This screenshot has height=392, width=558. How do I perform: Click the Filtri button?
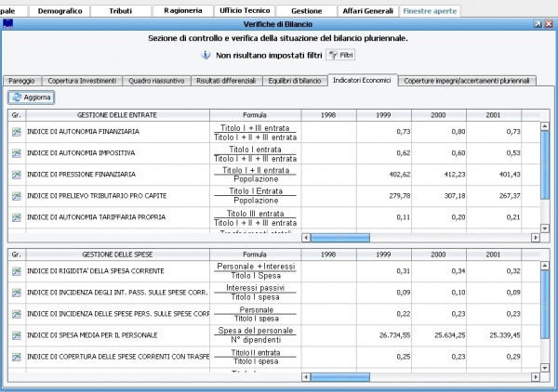pos(340,55)
